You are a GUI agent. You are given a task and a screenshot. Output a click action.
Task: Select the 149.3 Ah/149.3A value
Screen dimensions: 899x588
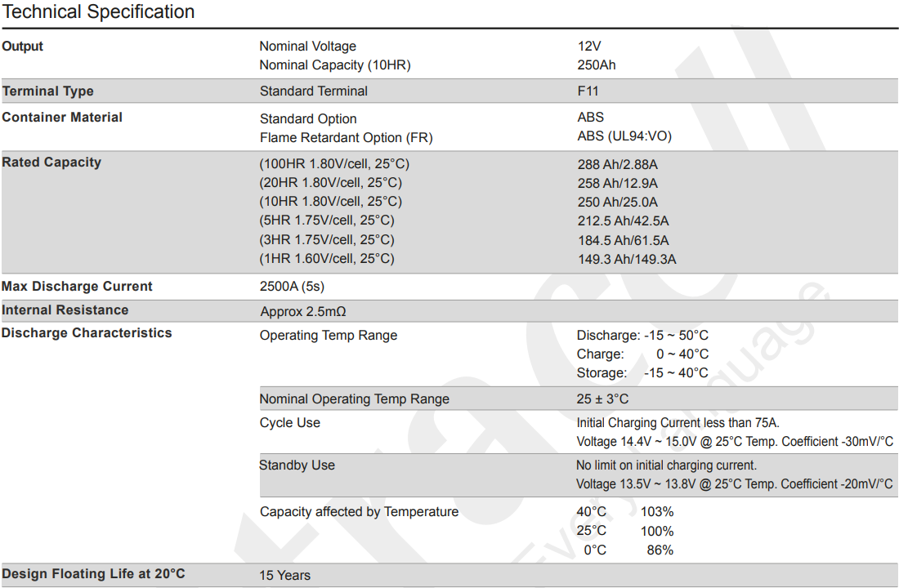click(627, 260)
